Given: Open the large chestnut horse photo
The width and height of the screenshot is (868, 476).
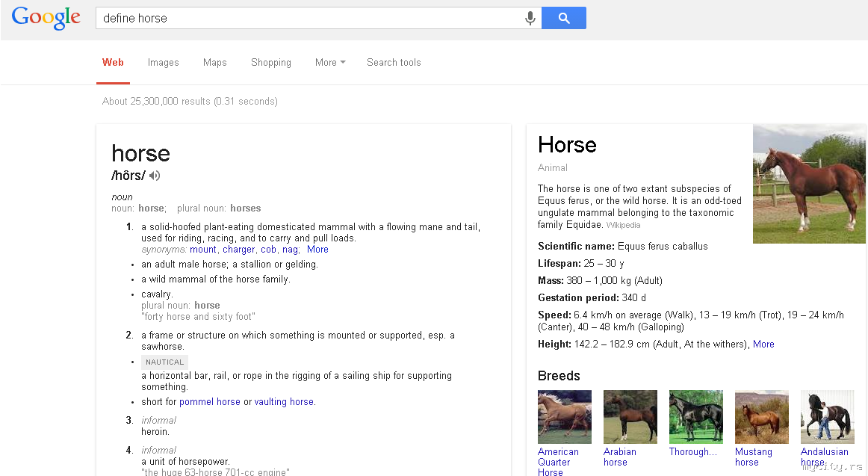Looking at the screenshot, I should 809,184.
